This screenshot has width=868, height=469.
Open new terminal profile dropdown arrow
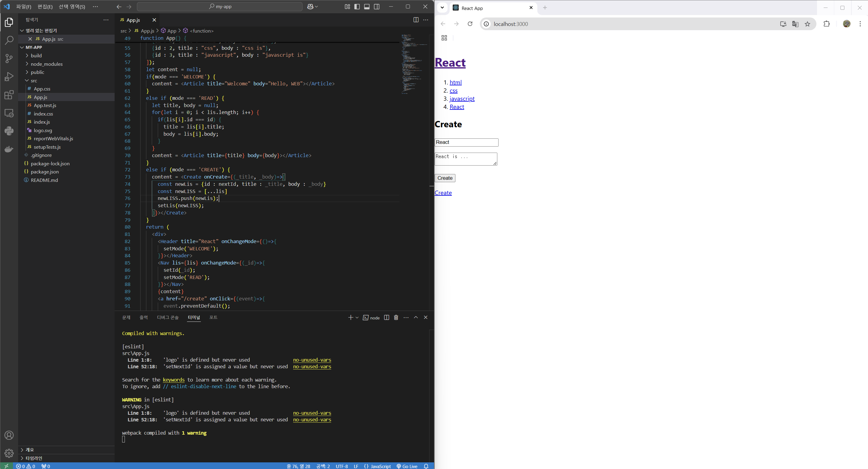(357, 317)
